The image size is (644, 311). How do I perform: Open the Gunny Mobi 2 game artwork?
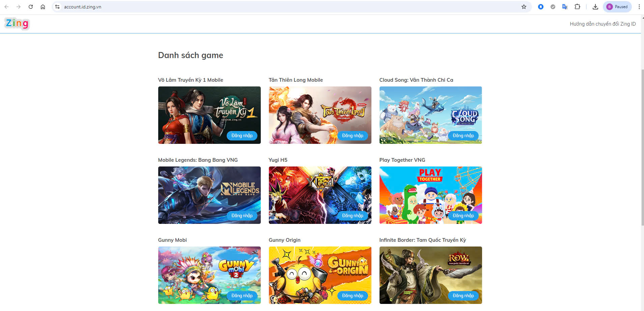[x=209, y=275]
